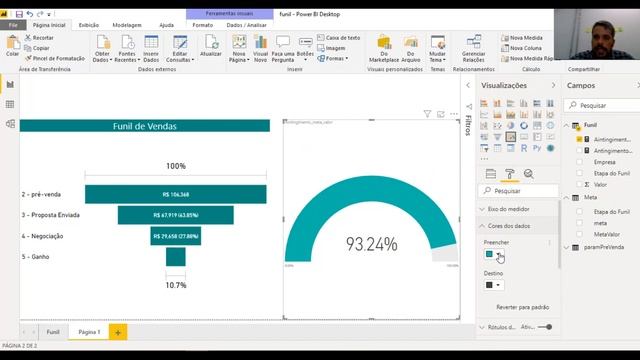Open the File tab
The height and width of the screenshot is (360, 640).
pyautogui.click(x=13, y=25)
